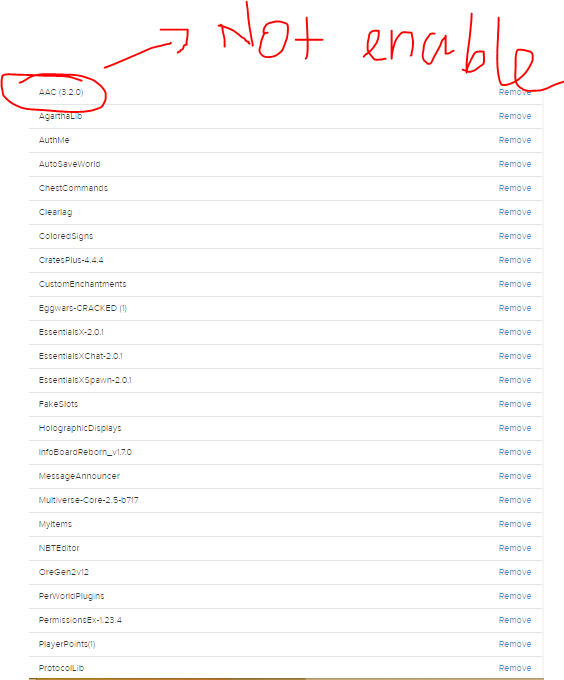564x680 pixels.
Task: Remove the AuthMe plugin
Action: tap(515, 140)
